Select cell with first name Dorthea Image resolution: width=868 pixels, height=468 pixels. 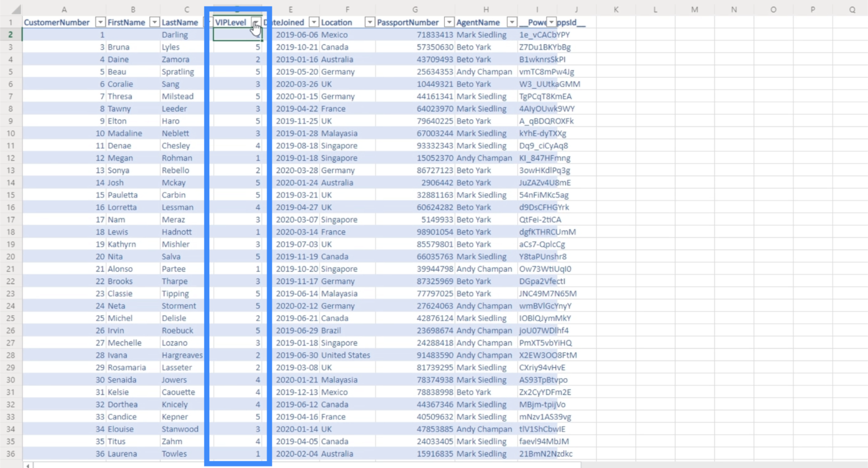pyautogui.click(x=133, y=404)
